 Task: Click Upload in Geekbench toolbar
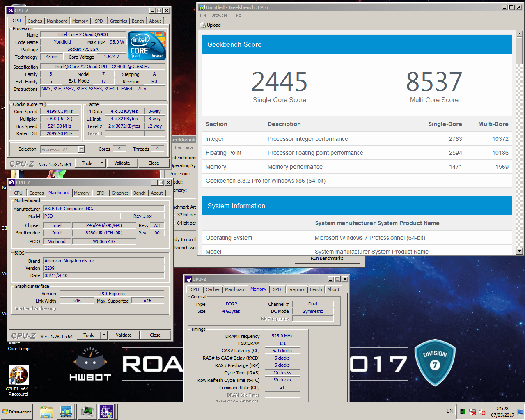[211, 25]
